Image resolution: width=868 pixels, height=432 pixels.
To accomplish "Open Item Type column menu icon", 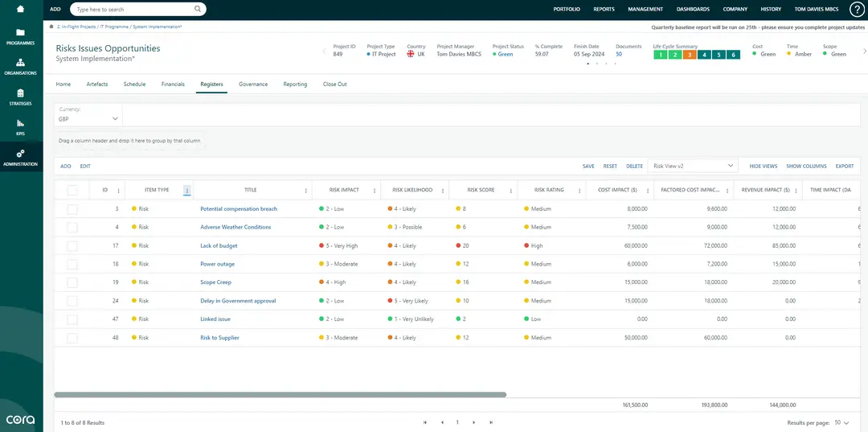I will (187, 191).
